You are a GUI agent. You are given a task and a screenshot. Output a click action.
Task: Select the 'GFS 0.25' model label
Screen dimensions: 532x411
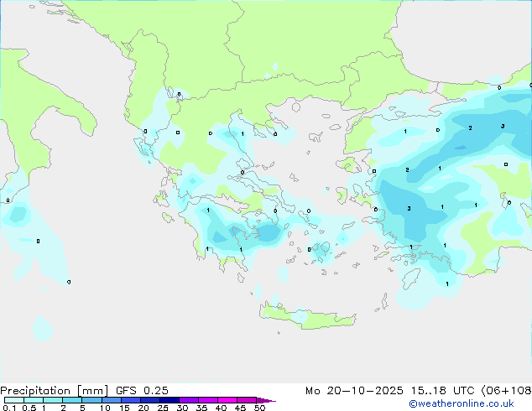tap(142, 391)
